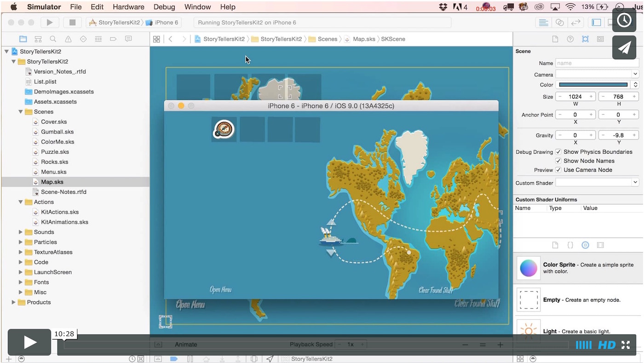
Task: Click the Watch Later clock icon
Action: 624,20
